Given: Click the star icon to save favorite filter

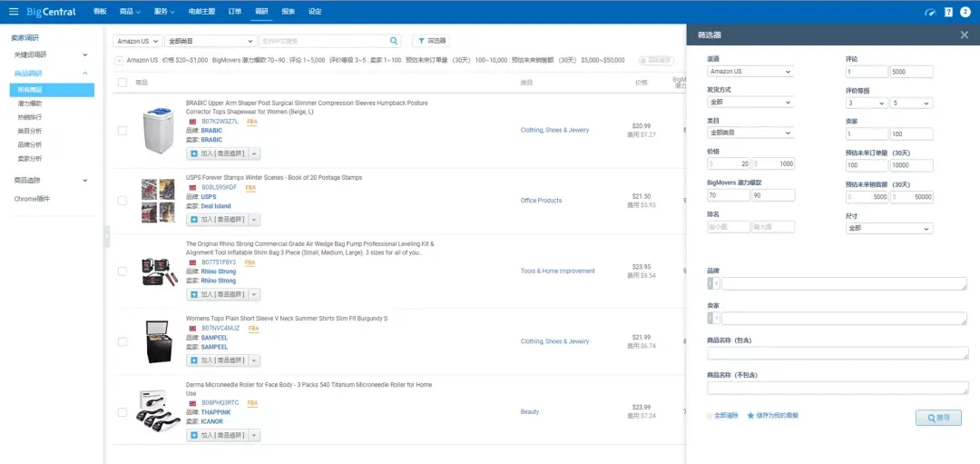Looking at the screenshot, I should (x=750, y=415).
